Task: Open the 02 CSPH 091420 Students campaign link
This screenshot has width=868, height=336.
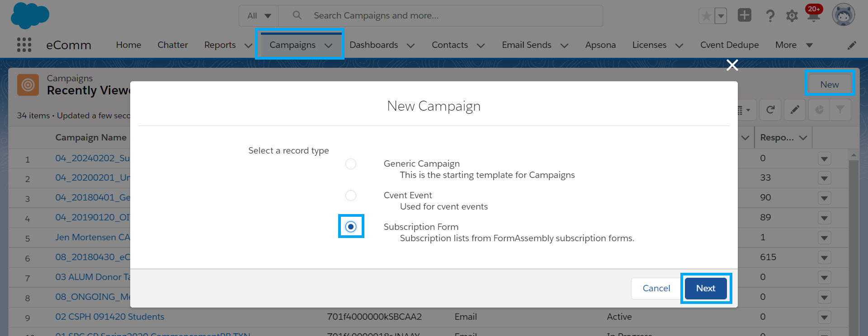Action: click(x=110, y=317)
